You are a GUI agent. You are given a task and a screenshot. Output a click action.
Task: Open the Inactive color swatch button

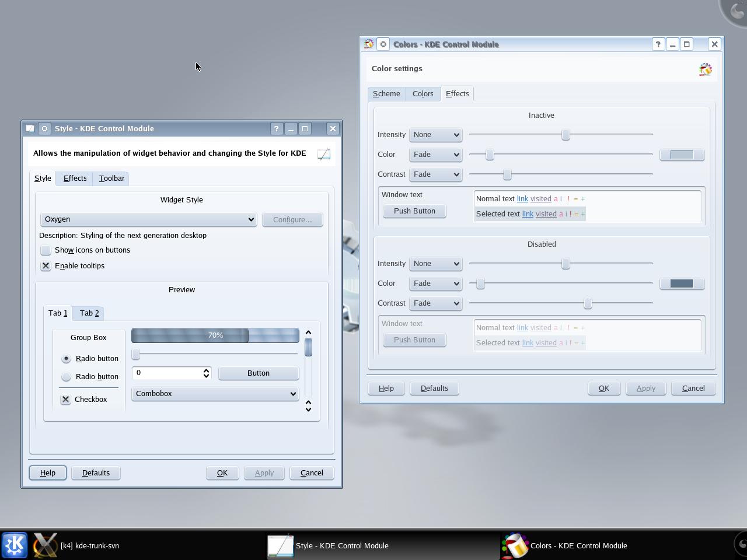[682, 155]
